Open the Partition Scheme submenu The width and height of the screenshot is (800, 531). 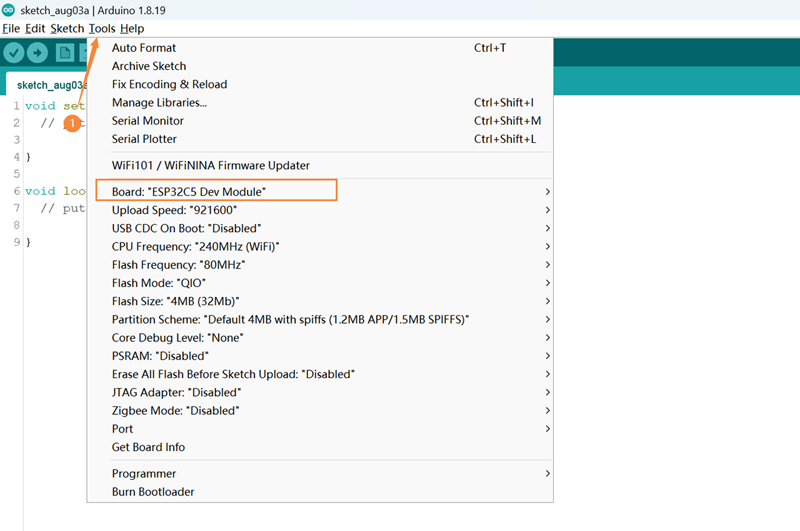(x=290, y=319)
